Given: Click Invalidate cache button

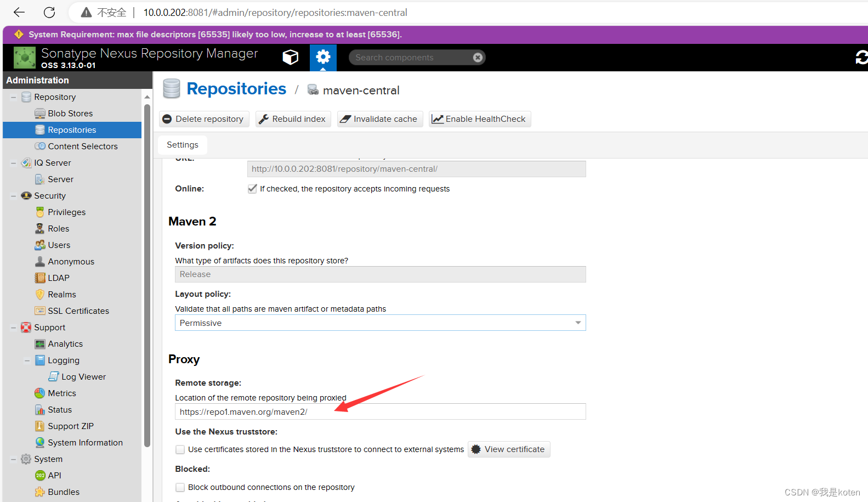Looking at the screenshot, I should coord(379,119).
